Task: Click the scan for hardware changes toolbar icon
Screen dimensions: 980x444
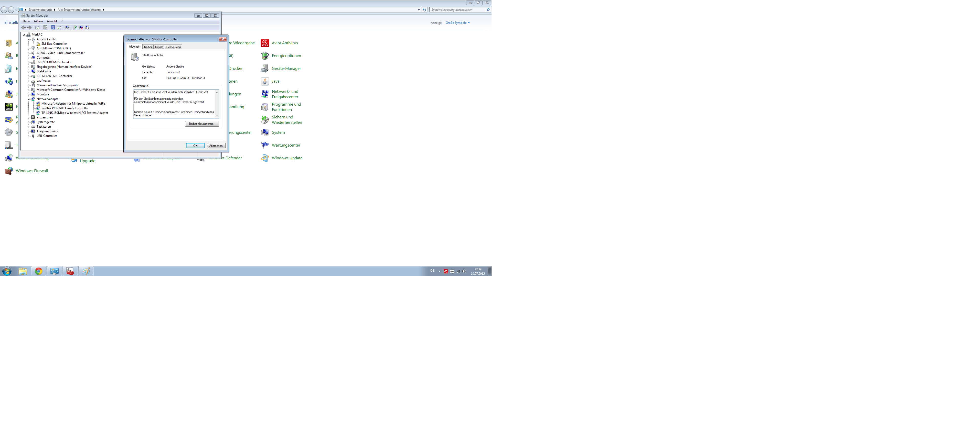Action: pos(67,27)
